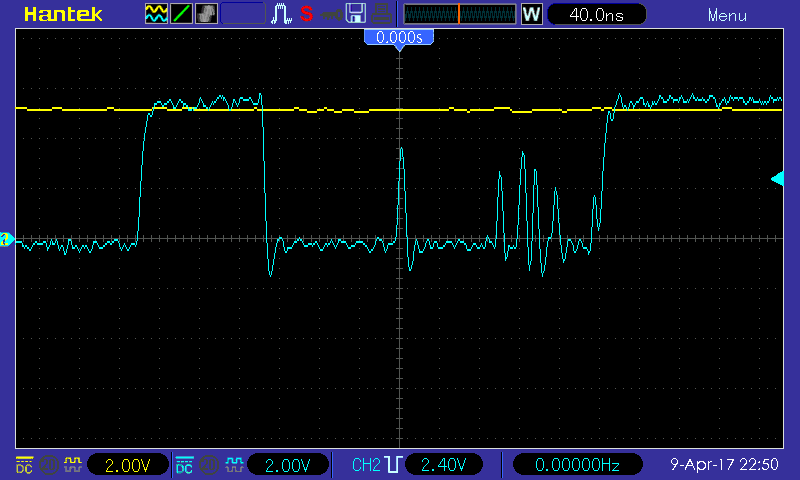Click the key lock icon
The height and width of the screenshot is (480, 800).
(x=329, y=14)
